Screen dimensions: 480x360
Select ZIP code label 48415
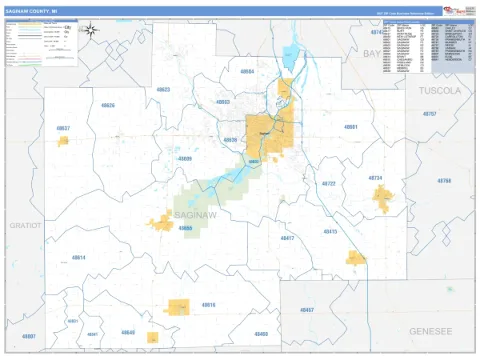[x=330, y=232]
